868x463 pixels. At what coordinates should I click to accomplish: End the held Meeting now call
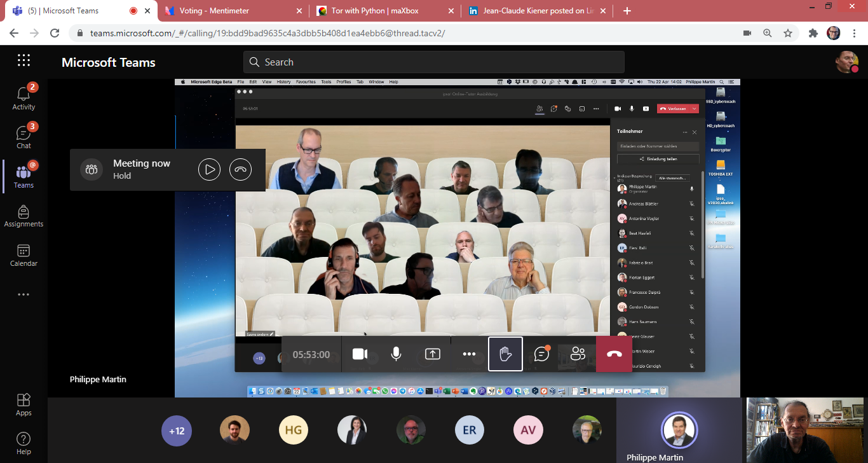[240, 170]
